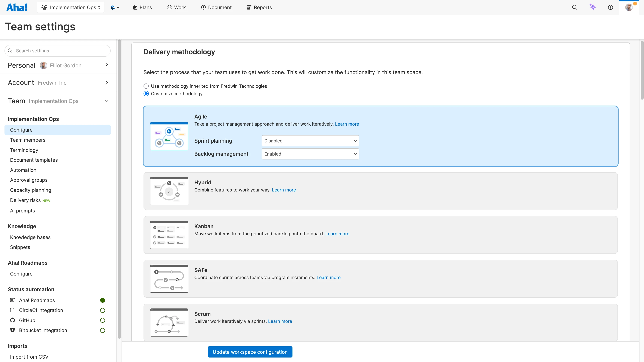Click the Aha! logo

click(x=16, y=7)
